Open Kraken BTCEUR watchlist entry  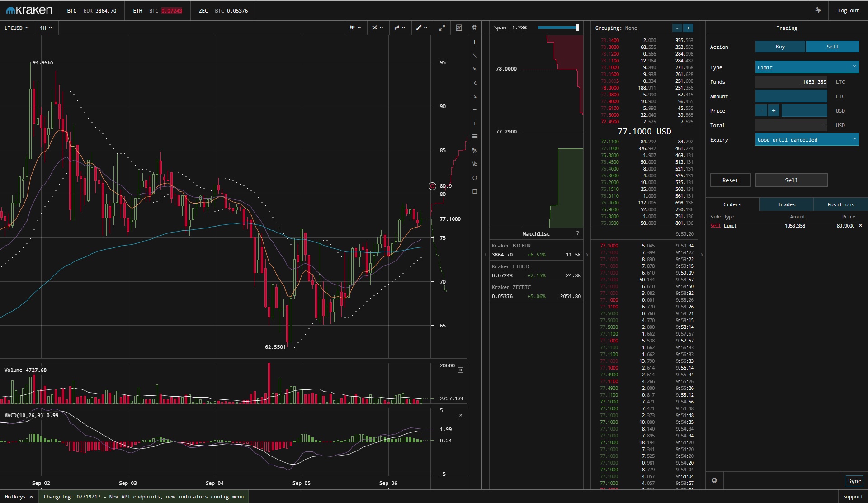pos(536,250)
